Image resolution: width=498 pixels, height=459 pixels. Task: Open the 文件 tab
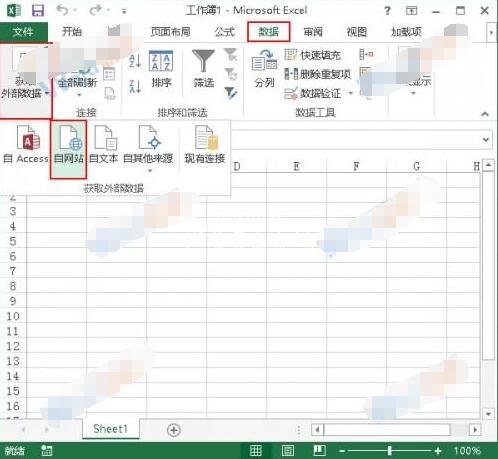pyautogui.click(x=23, y=32)
